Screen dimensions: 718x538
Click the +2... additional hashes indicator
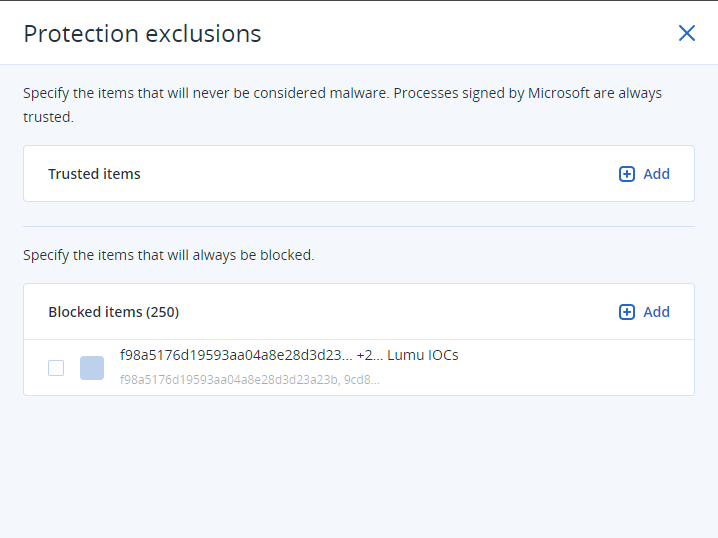(368, 355)
